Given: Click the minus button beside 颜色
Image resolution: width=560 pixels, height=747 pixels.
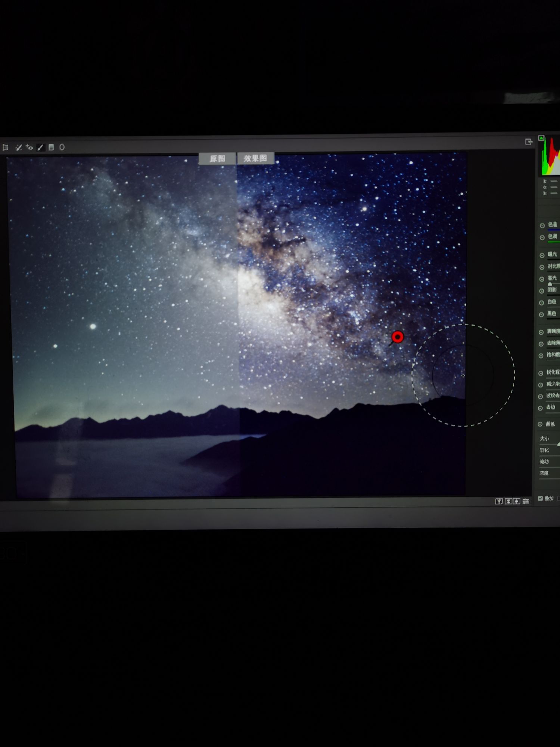Looking at the screenshot, I should (540, 424).
